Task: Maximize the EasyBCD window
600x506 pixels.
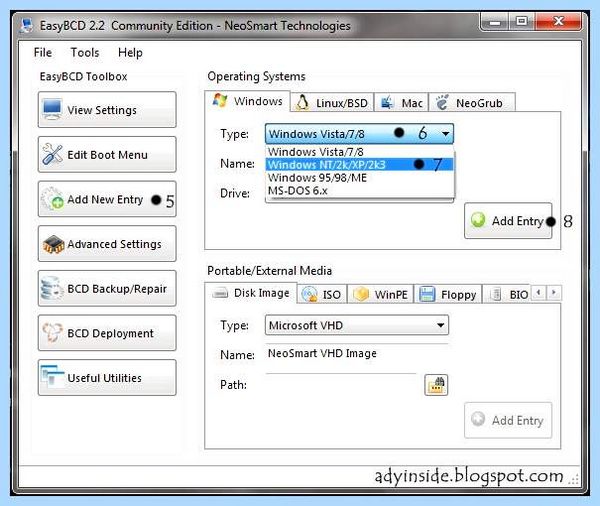Action: (522, 22)
